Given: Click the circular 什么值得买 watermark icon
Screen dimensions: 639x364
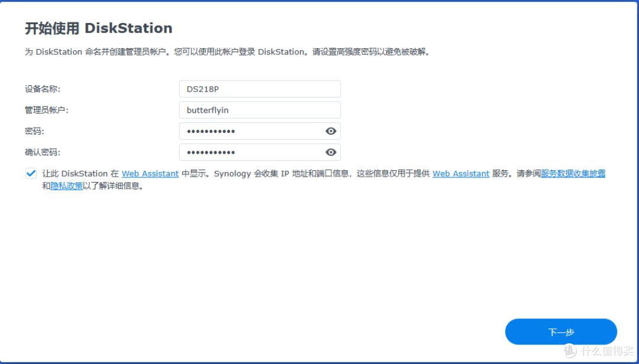Looking at the screenshot, I should (x=569, y=351).
